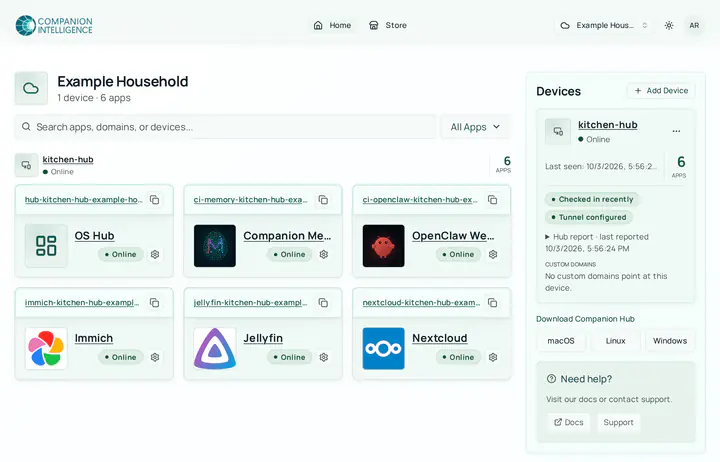Image resolution: width=720 pixels, height=462 pixels.
Task: Click the kitchen-hub device icon above the app grid
Action: pyautogui.click(x=26, y=165)
